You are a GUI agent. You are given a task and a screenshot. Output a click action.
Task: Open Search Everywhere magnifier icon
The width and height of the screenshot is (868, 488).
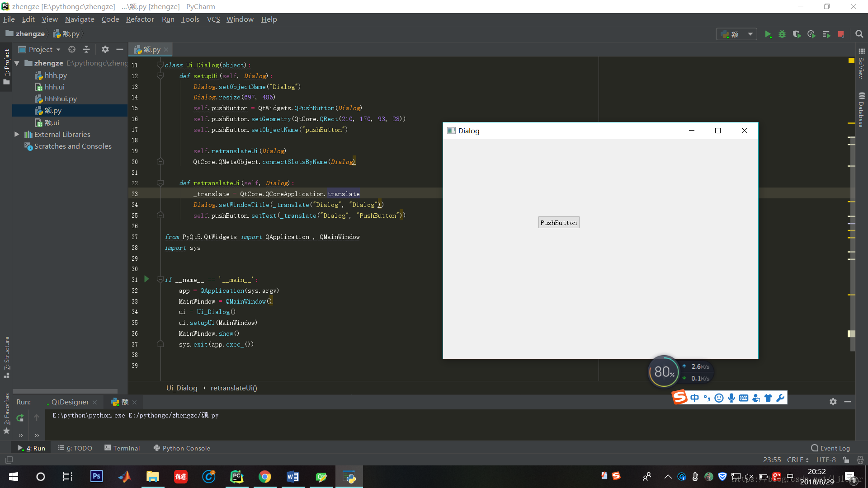[x=859, y=34]
